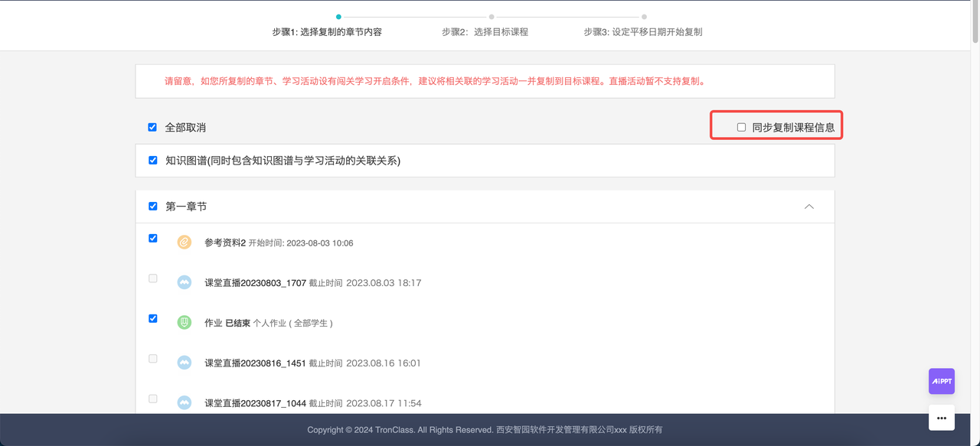Uncheck the 作业 activity checkbox
Image resolution: width=980 pixels, height=446 pixels.
click(x=152, y=318)
